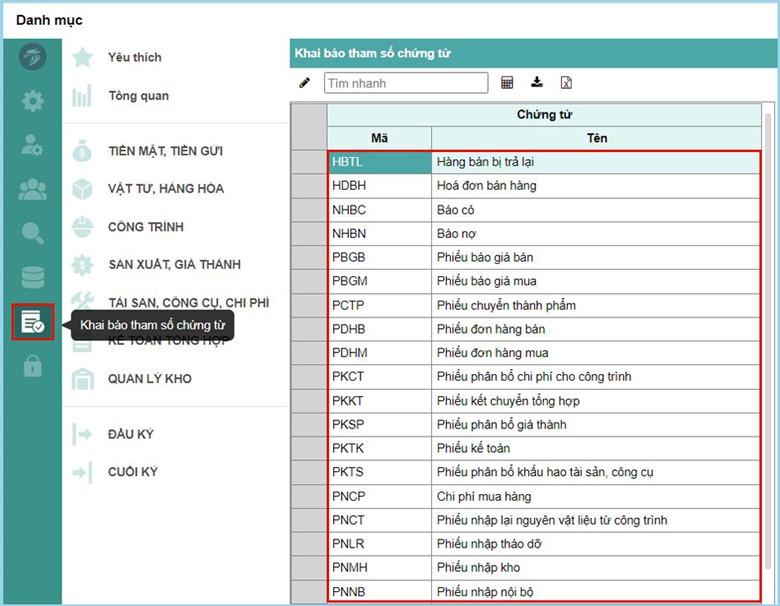Click the download icon in toolbar
This screenshot has width=780, height=606.
pyautogui.click(x=537, y=83)
